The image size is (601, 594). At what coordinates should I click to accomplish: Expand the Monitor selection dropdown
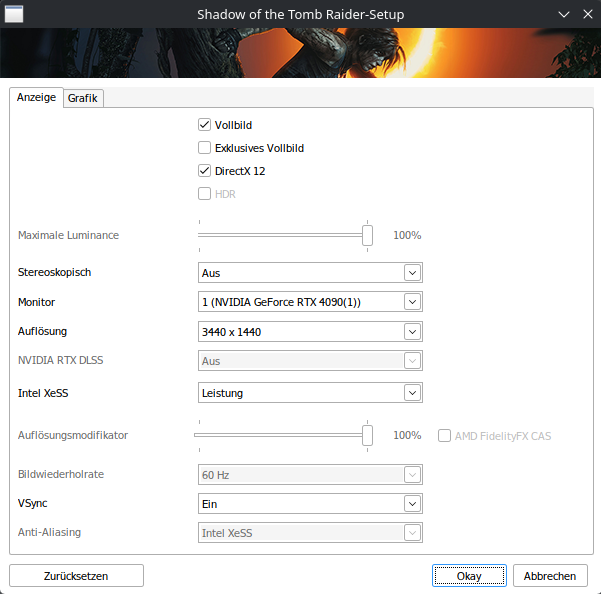point(310,302)
